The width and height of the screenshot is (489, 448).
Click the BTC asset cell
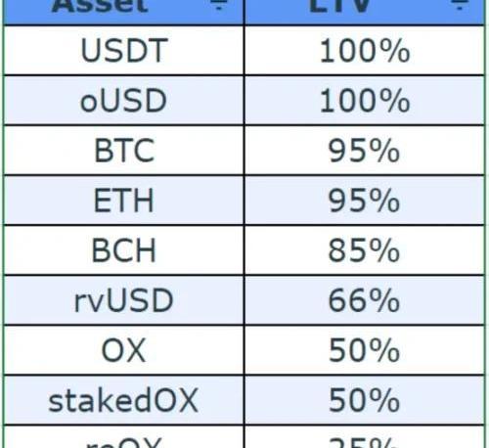point(123,151)
